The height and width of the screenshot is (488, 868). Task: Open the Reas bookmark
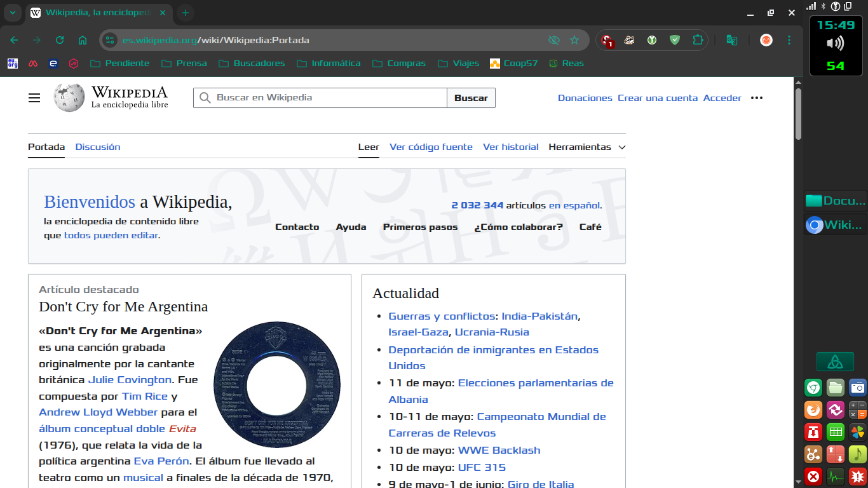[x=566, y=63]
